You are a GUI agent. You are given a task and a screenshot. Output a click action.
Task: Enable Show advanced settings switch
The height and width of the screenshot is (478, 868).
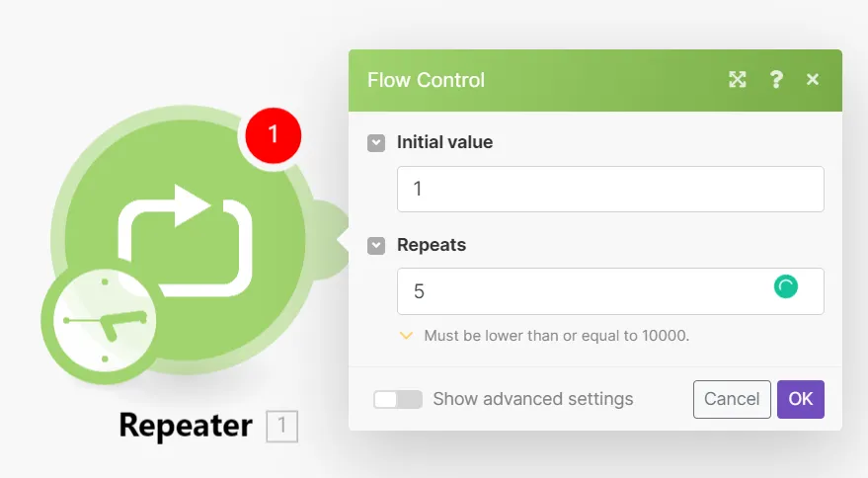coord(397,399)
